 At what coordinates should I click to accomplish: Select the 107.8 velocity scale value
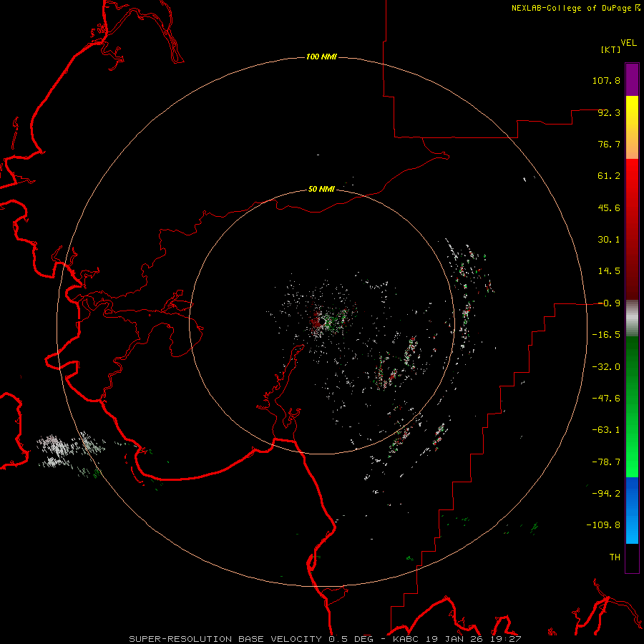(606, 80)
